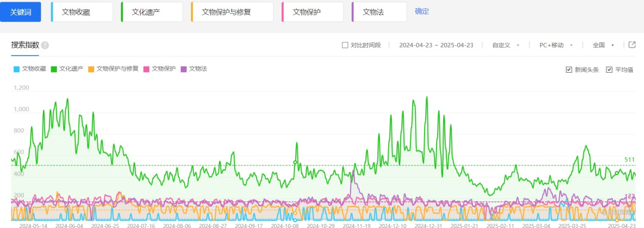
Task: Edit the 文物收藏 keyword field
Action: coord(82,12)
